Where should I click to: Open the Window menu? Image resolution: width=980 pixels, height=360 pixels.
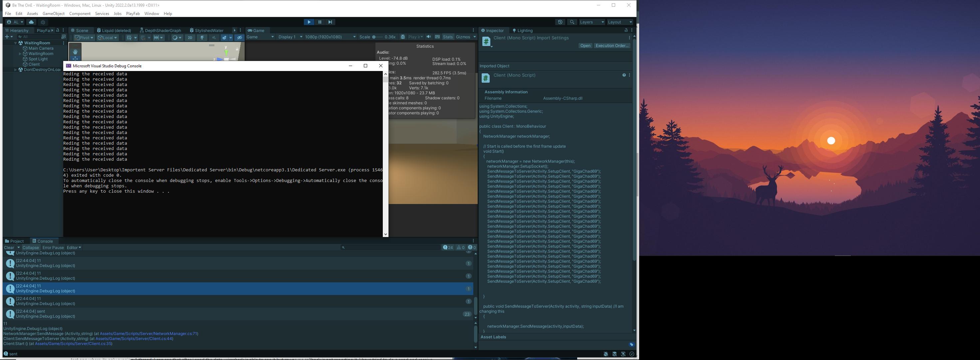[151, 14]
